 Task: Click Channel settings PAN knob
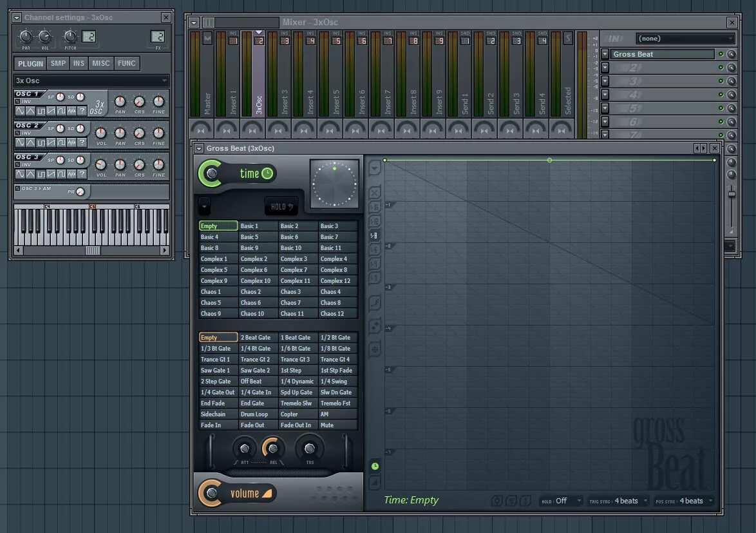26,37
